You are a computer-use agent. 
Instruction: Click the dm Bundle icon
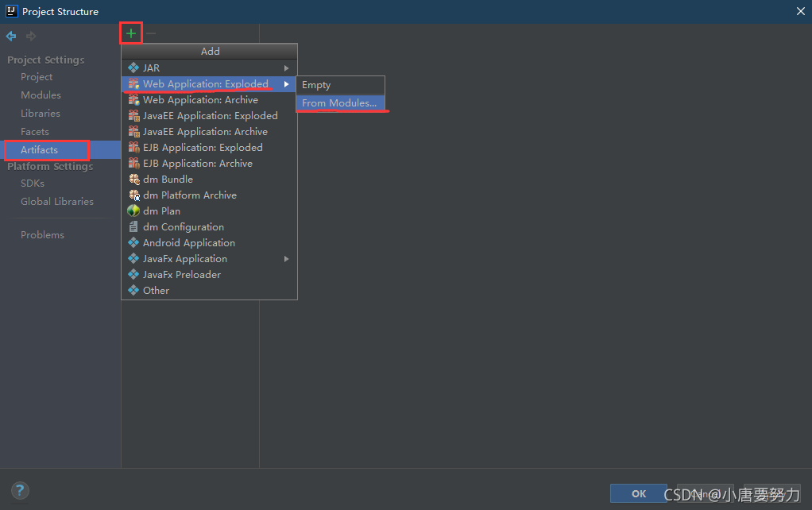(133, 180)
